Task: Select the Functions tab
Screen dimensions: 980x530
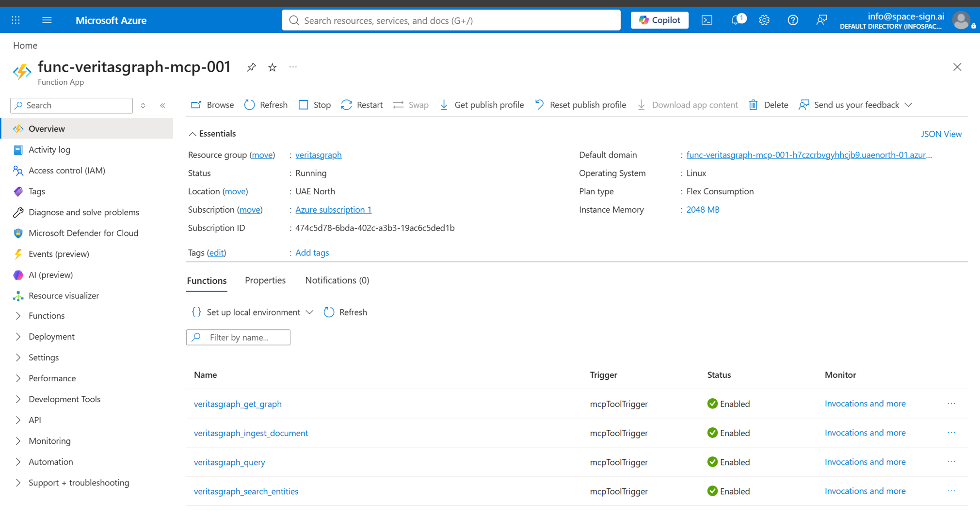Action: 207,281
